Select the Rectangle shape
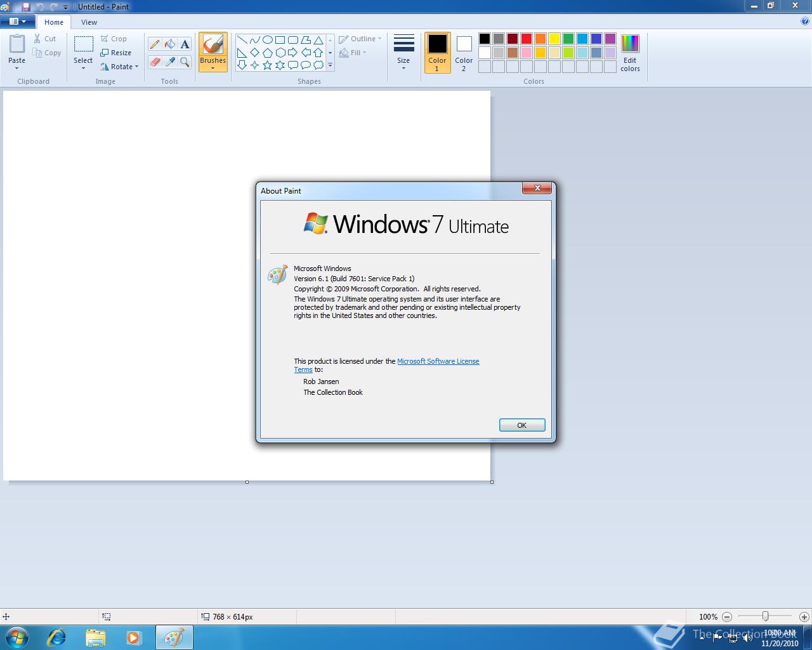The height and width of the screenshot is (650, 812). 280,40
